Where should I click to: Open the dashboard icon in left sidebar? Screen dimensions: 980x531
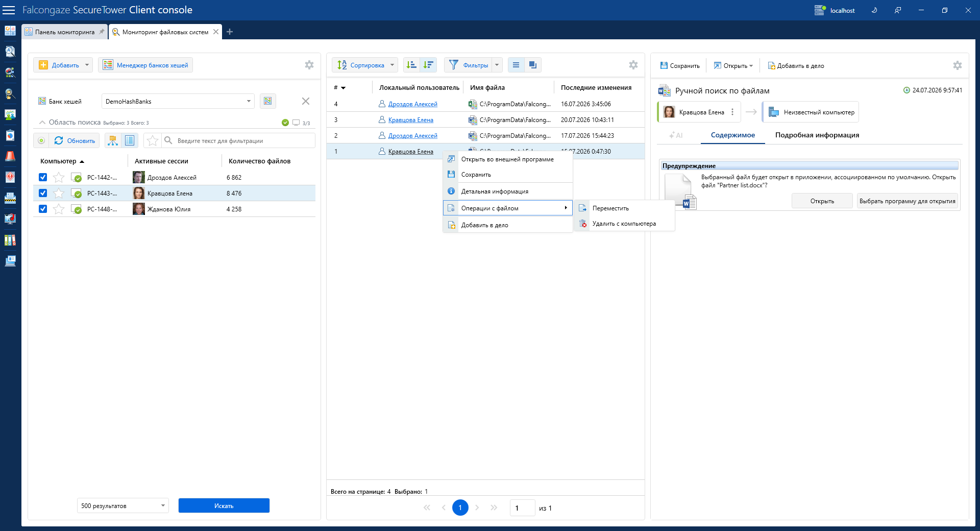[x=10, y=31]
